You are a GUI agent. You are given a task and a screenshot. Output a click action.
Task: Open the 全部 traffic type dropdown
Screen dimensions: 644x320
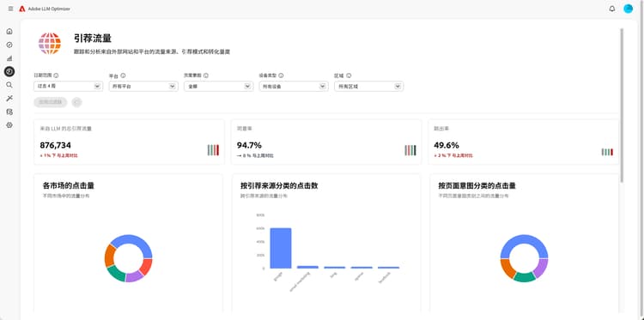(x=218, y=86)
